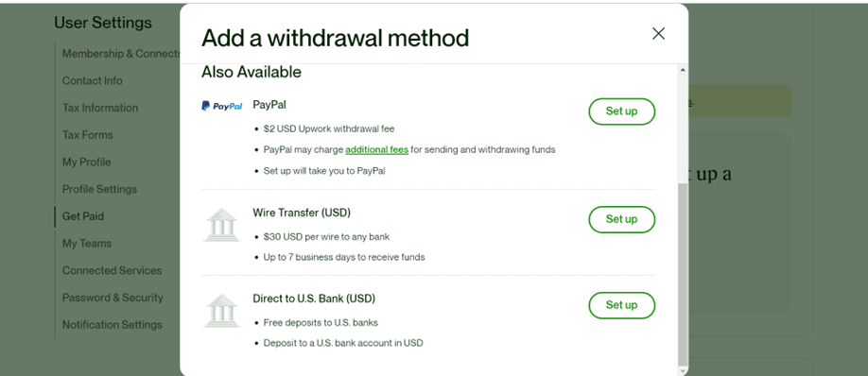Click the PayPal logo icon
868x376 pixels.
pyautogui.click(x=221, y=106)
